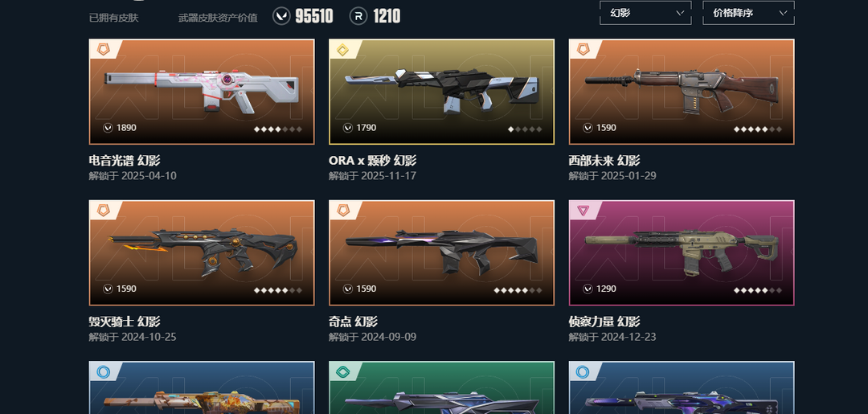Click the VP currency icon beside 95510
This screenshot has width=868, height=414.
pos(281,16)
